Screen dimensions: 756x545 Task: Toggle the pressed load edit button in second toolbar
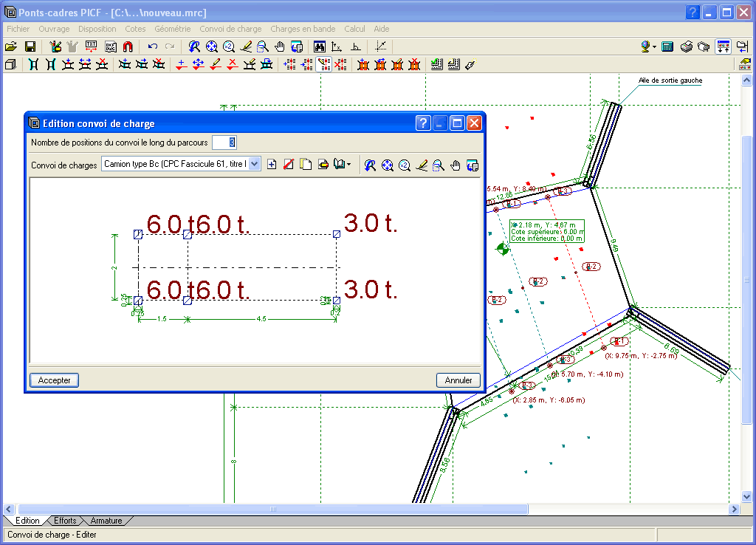323,65
